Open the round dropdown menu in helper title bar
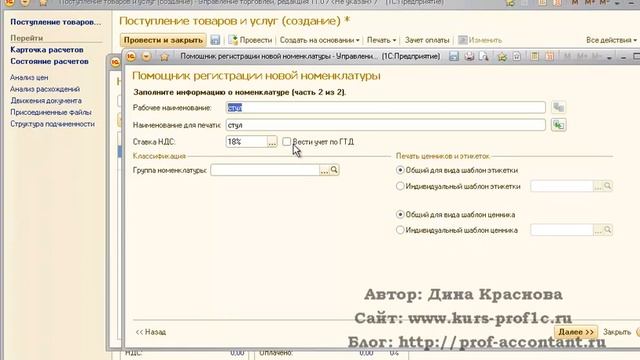 [146, 56]
